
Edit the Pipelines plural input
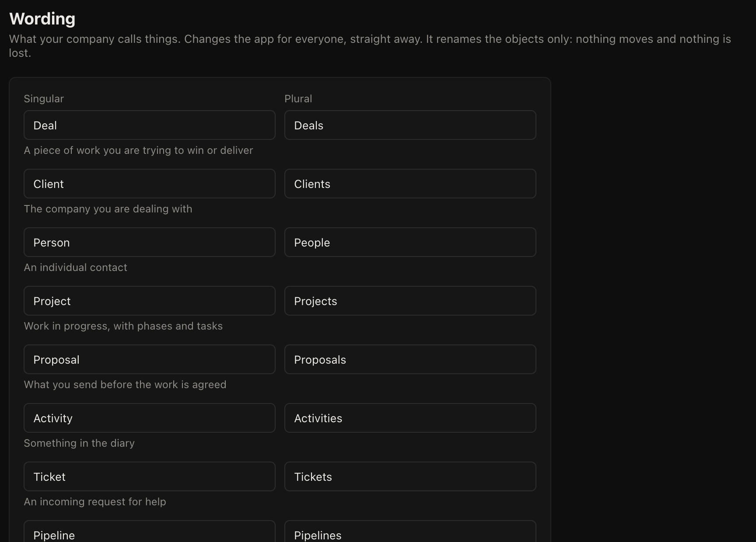tap(410, 532)
